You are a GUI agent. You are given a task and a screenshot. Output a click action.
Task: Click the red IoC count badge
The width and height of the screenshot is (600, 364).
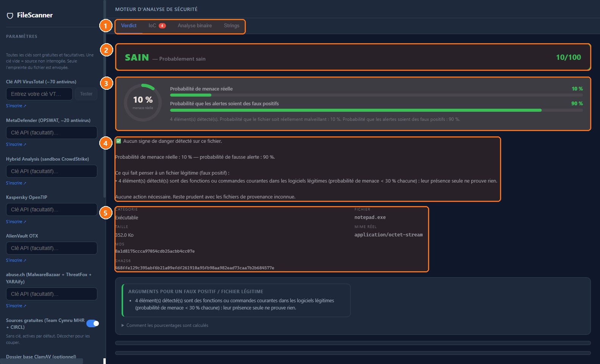pyautogui.click(x=162, y=26)
